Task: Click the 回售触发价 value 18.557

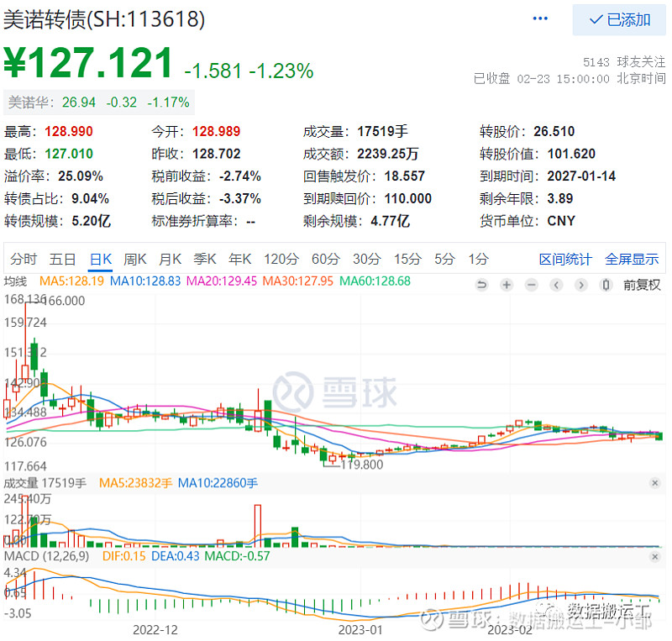Action: click(x=405, y=176)
